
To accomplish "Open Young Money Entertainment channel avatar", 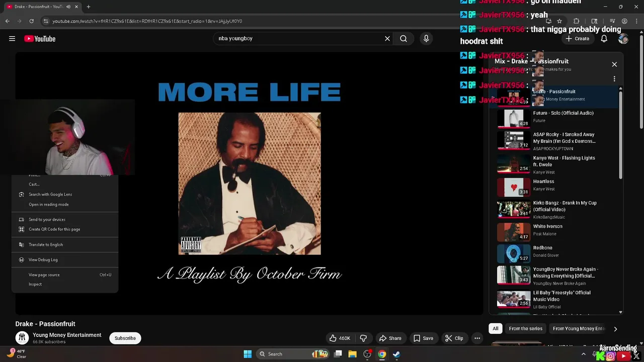I will tap(22, 338).
